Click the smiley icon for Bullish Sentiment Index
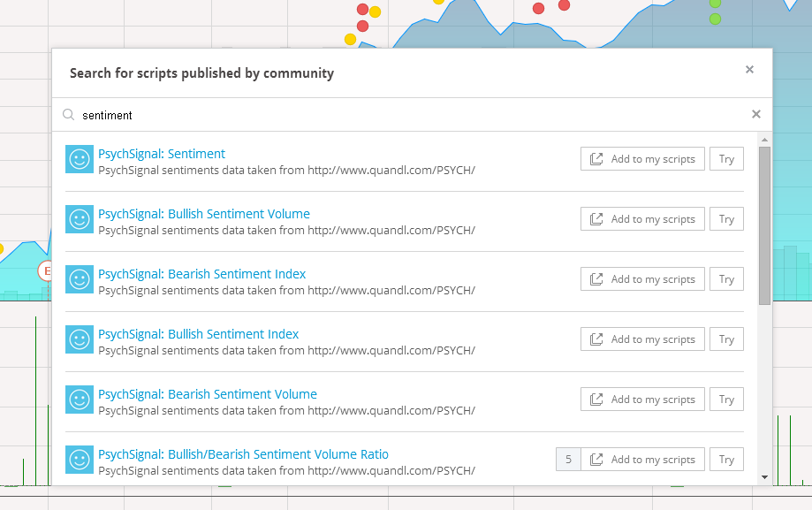 80,339
